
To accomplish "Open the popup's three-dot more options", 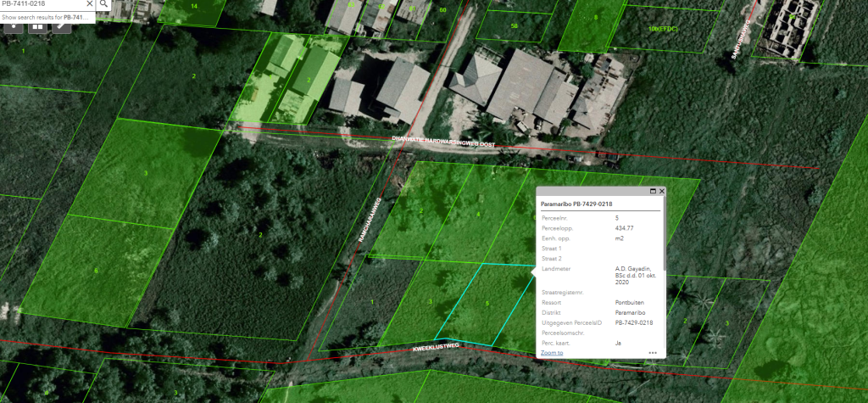I will coord(653,352).
